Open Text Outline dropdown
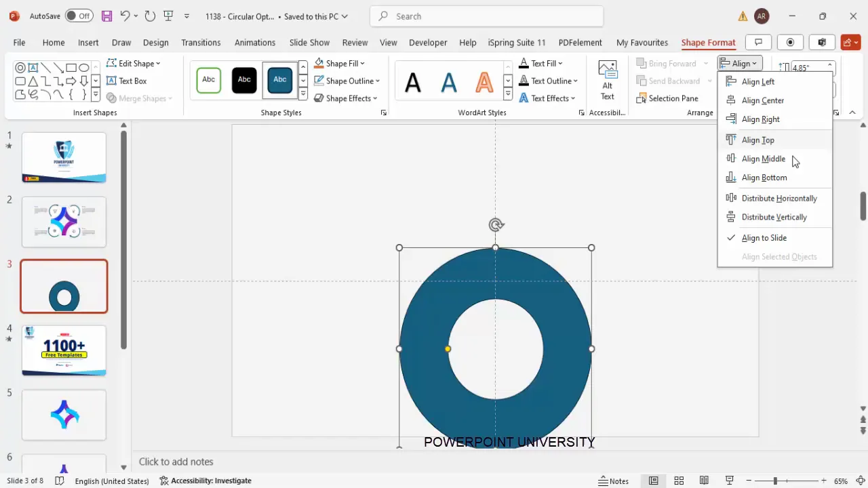The width and height of the screenshot is (868, 488). click(x=548, y=81)
